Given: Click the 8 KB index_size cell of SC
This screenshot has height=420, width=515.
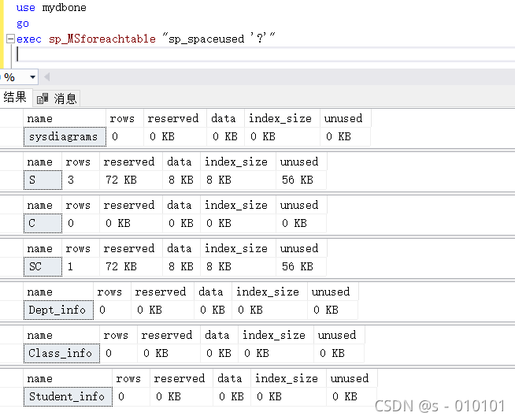Looking at the screenshot, I should [239, 267].
